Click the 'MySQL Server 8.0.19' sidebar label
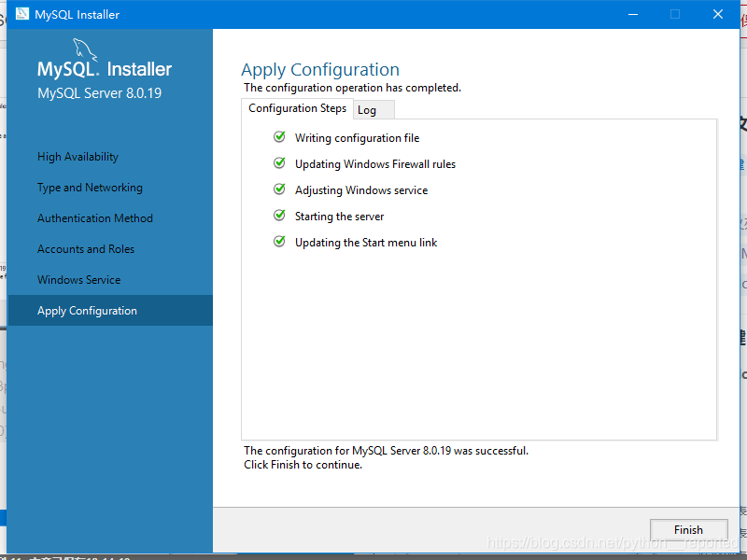The image size is (747, 560). (100, 93)
